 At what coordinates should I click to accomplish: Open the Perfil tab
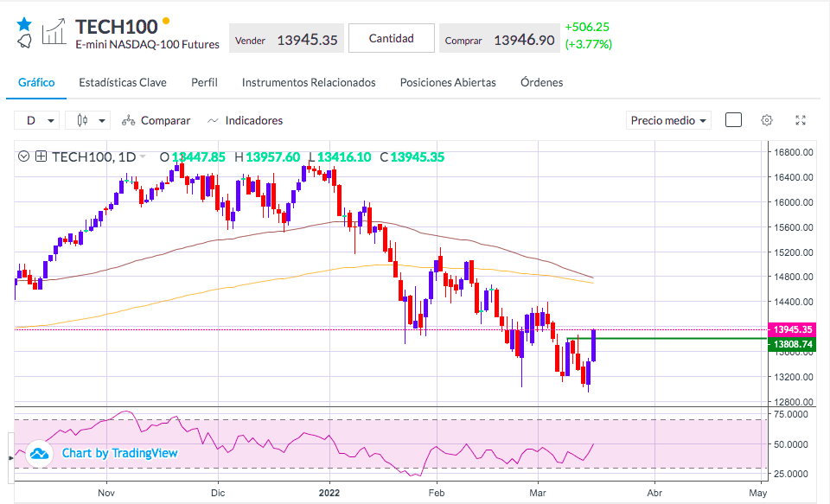pos(204,83)
